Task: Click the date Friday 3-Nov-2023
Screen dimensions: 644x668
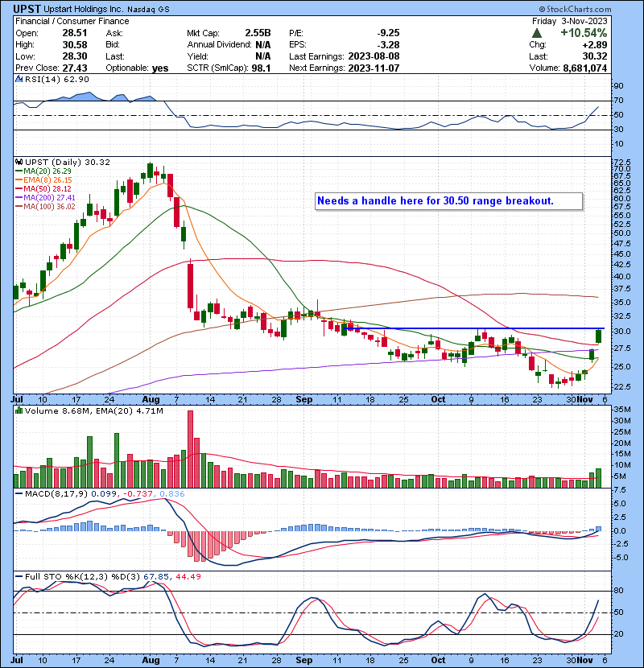Action: pos(569,21)
